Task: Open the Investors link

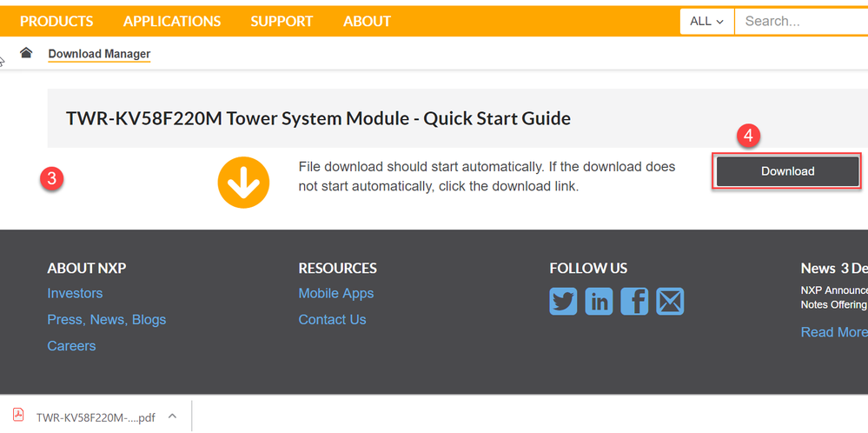Action: (75, 293)
